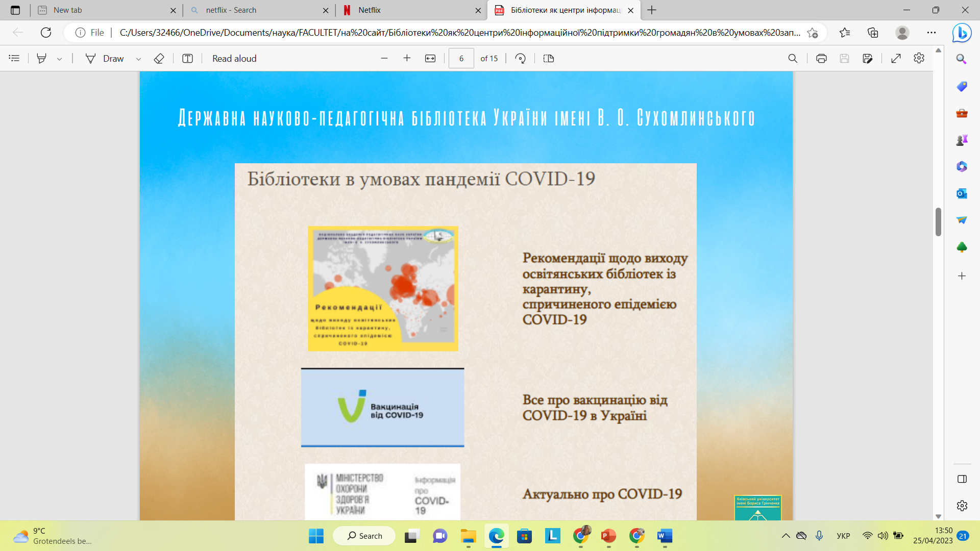Click the Print icon in PDF toolbar
This screenshot has height=551, width=980.
point(821,59)
